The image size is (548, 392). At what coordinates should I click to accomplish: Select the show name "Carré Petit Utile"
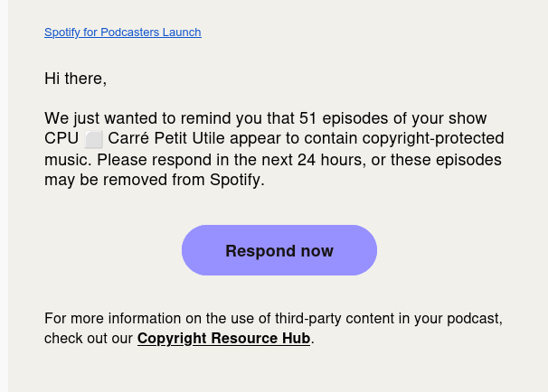[168, 139]
